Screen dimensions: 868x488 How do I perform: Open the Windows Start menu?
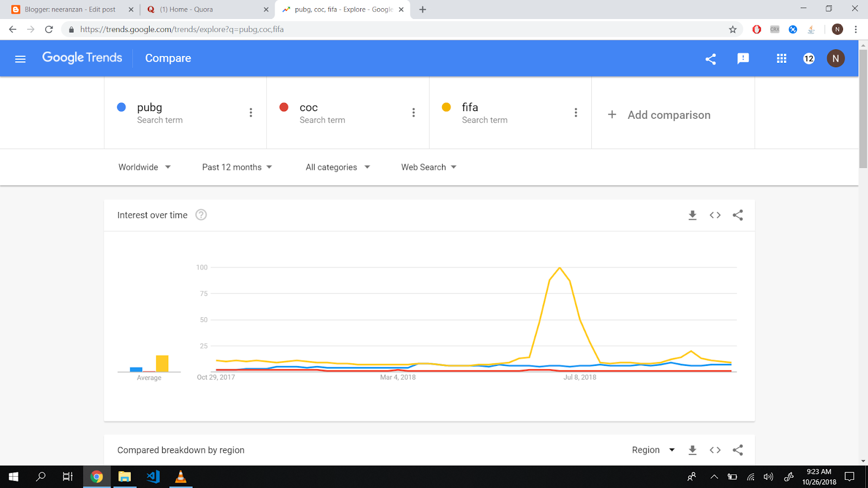click(x=14, y=477)
